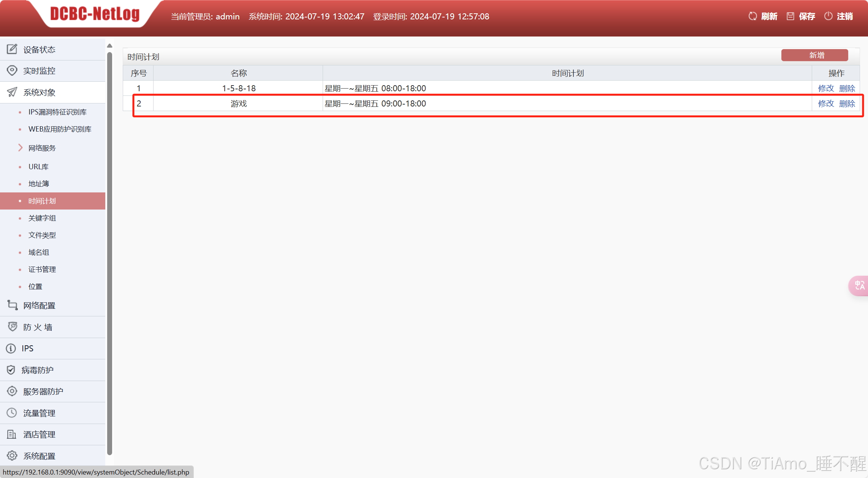Click the 1-5-8-18 name cell

238,88
